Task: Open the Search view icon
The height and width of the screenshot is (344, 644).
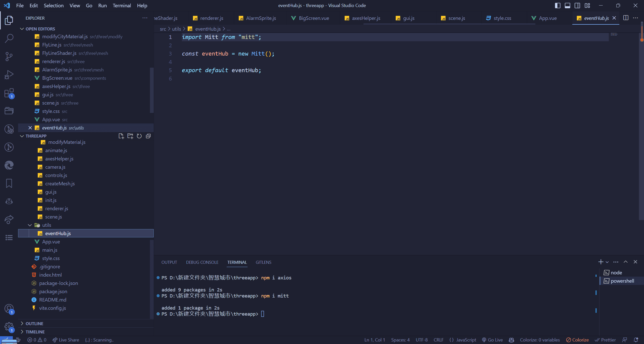Action: pyautogui.click(x=9, y=38)
